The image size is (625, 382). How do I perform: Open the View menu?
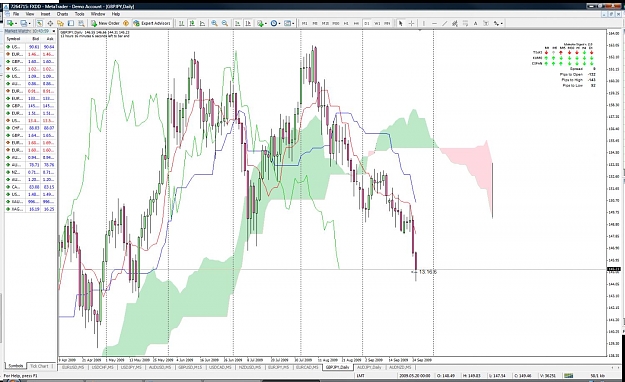30,14
